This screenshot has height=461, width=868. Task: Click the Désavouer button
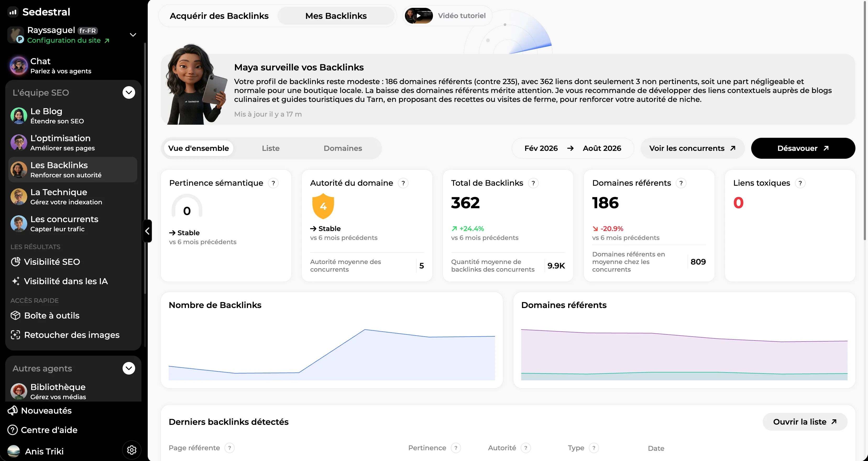(803, 148)
